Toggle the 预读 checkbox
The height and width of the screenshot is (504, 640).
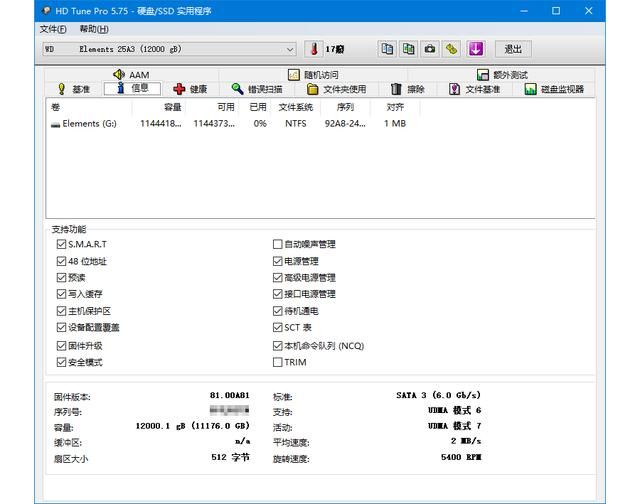[61, 278]
